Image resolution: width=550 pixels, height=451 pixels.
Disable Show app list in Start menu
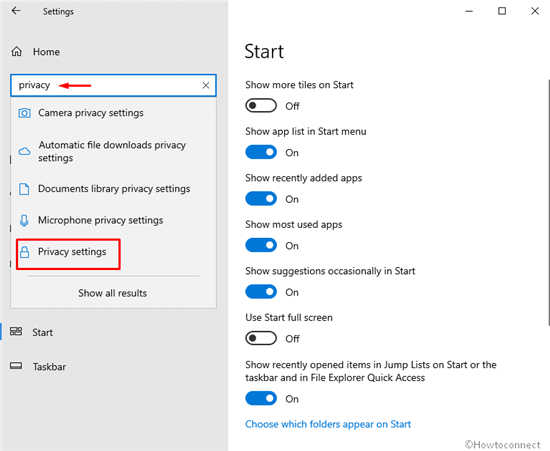(261, 152)
